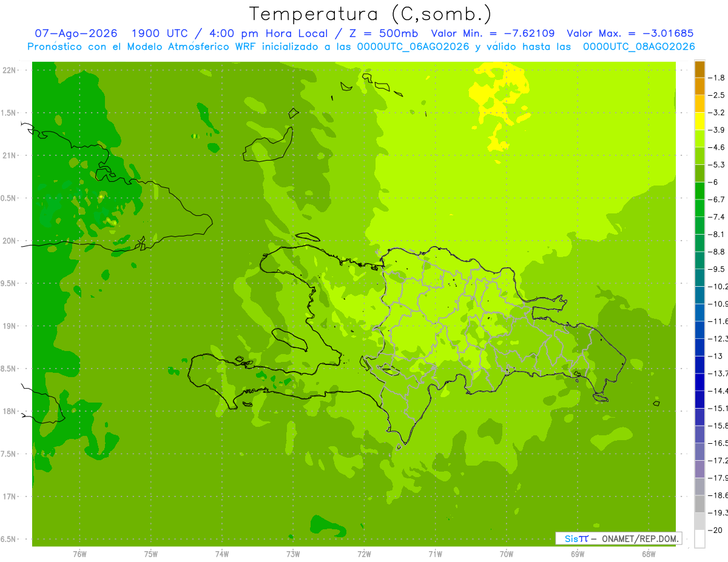The height and width of the screenshot is (562, 728).
Task: Click the "76W" longitude label
Action: (80, 554)
